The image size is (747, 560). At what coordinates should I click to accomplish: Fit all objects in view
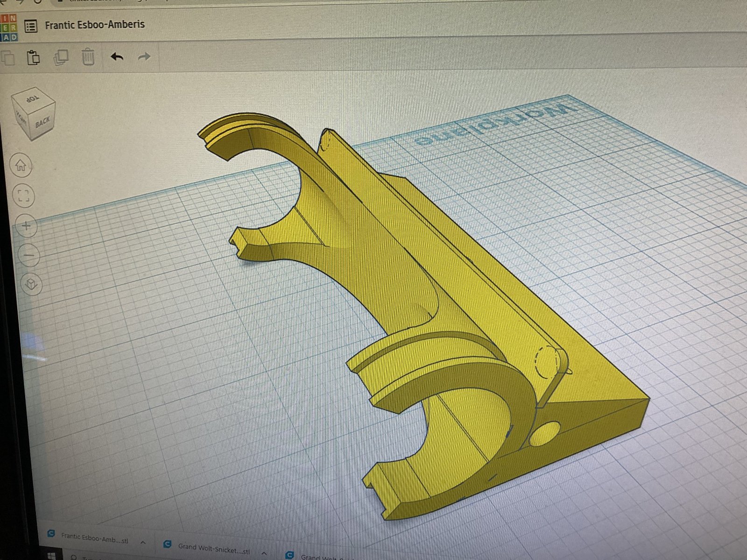point(23,196)
